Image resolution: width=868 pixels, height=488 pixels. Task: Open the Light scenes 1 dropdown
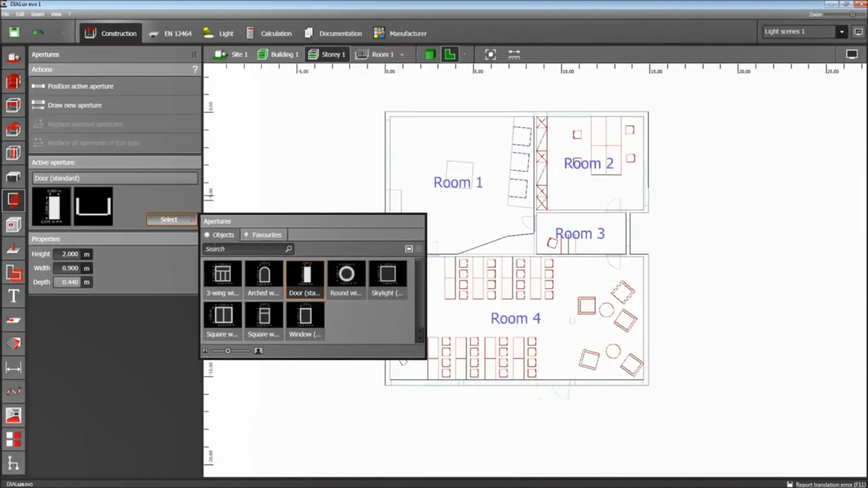[x=842, y=32]
